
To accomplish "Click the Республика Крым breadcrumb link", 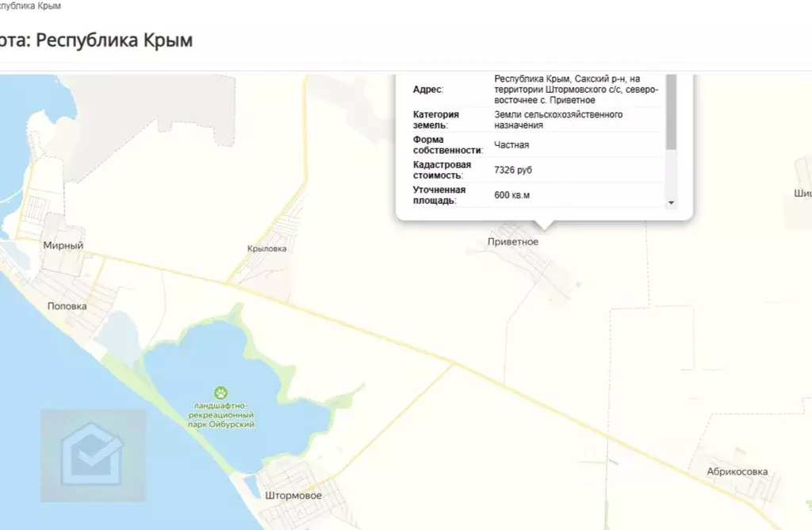I will point(29,6).
